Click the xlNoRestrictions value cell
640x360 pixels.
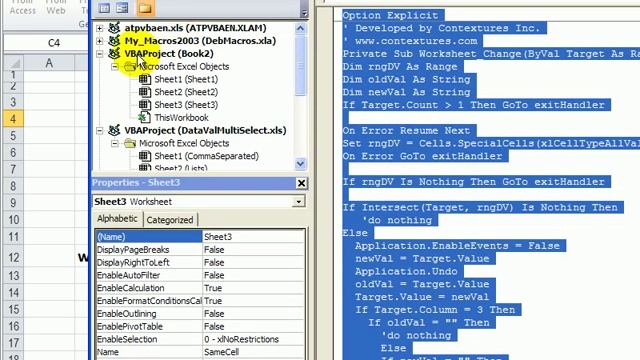[x=253, y=339]
